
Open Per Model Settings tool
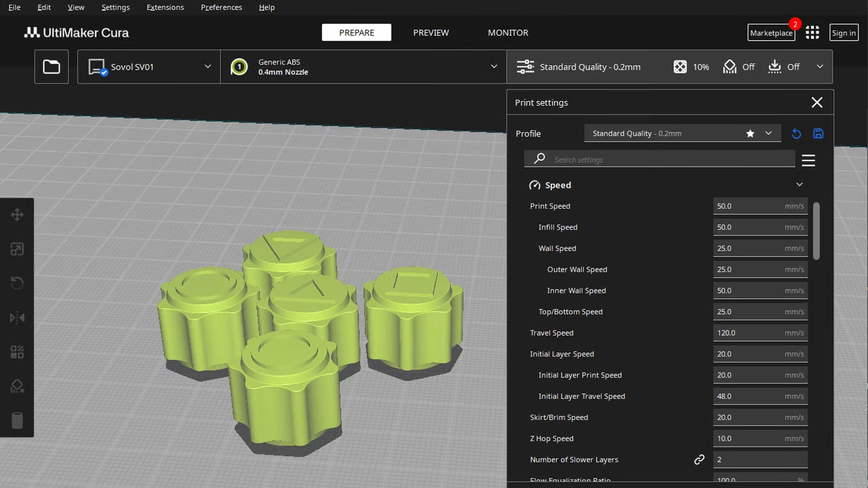pyautogui.click(x=17, y=352)
